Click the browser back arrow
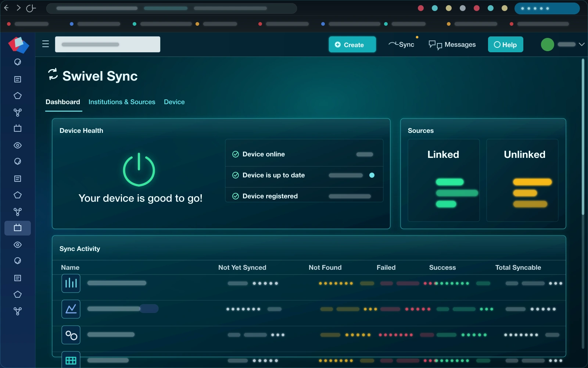The height and width of the screenshot is (368, 588). 6,8
